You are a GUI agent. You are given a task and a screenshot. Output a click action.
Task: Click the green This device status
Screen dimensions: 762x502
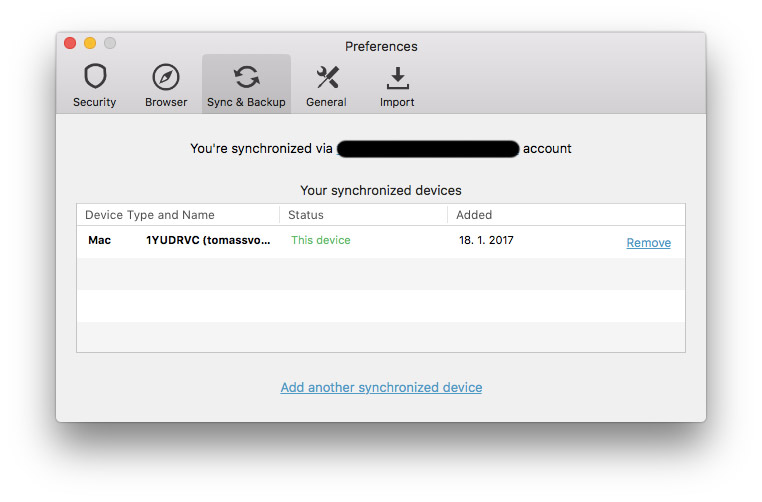321,241
